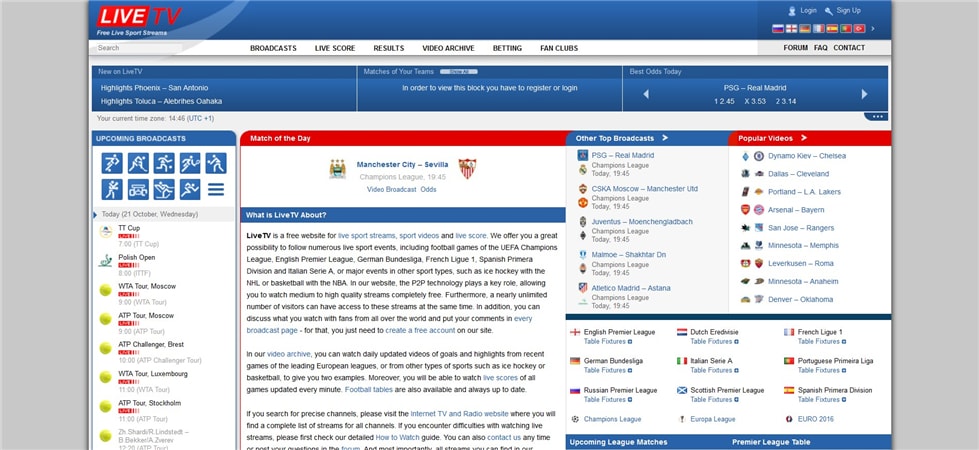979x450 pixels.
Task: Open PSG – Real Madrid broadcast
Action: coord(623,155)
